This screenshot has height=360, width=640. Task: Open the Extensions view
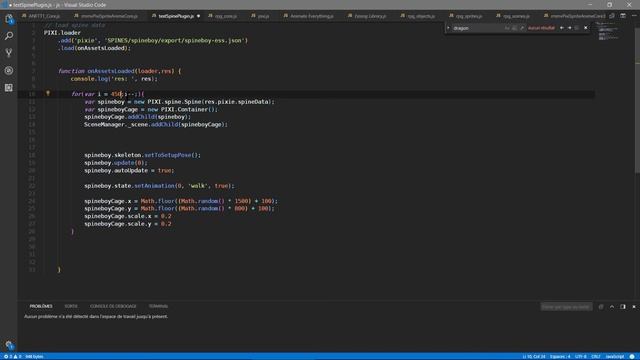(x=9, y=88)
